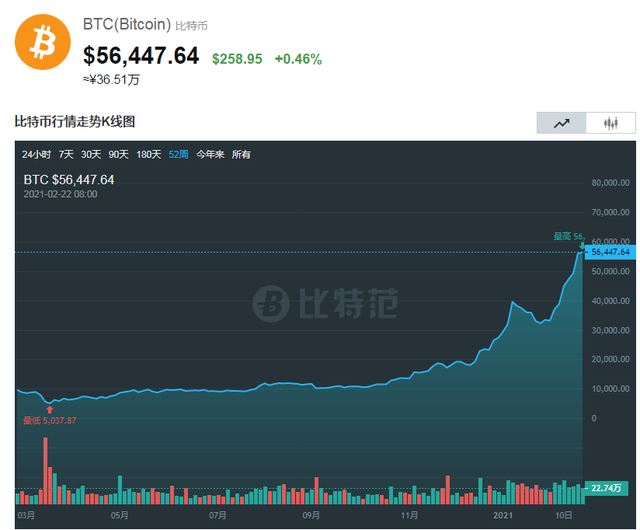Viewport: 640px width, 530px height.
Task: Select the 52周 time range tab
Action: point(178,155)
